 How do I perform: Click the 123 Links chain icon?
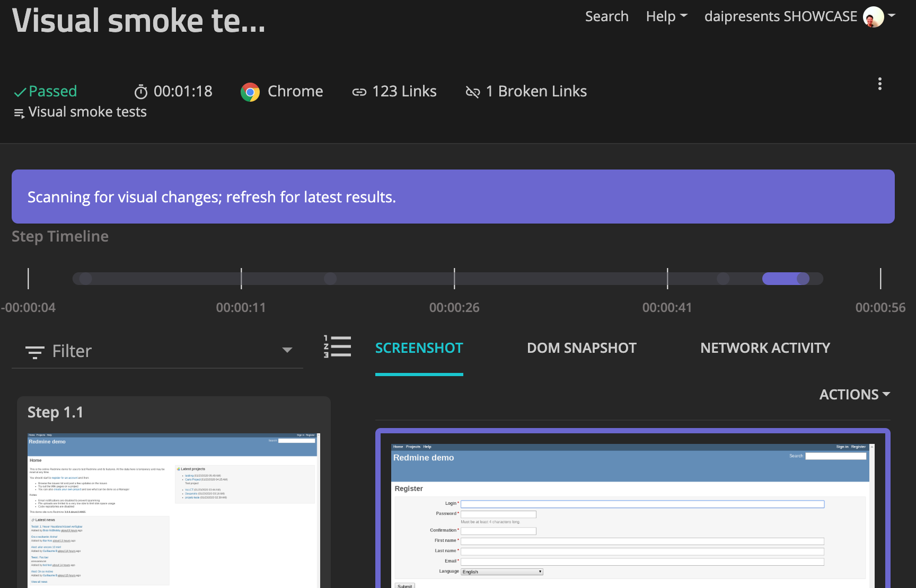tap(359, 92)
